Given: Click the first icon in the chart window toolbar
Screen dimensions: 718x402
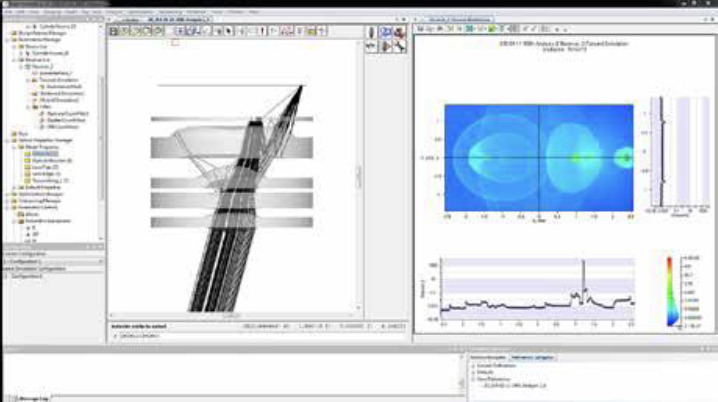Looking at the screenshot, I should point(420,30).
